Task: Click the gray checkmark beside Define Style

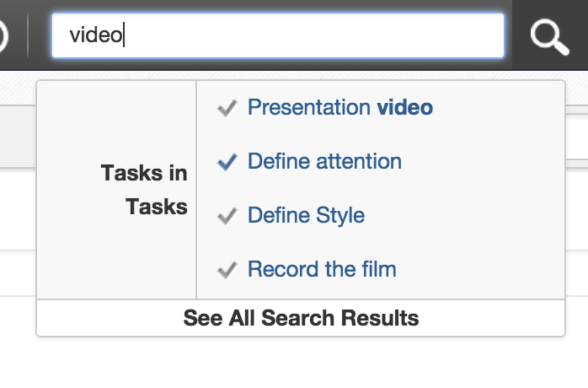Action: [x=227, y=216]
